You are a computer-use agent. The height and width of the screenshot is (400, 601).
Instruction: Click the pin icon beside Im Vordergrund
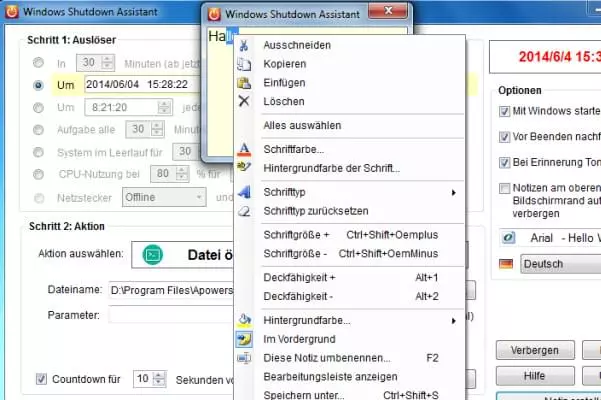coord(244,339)
